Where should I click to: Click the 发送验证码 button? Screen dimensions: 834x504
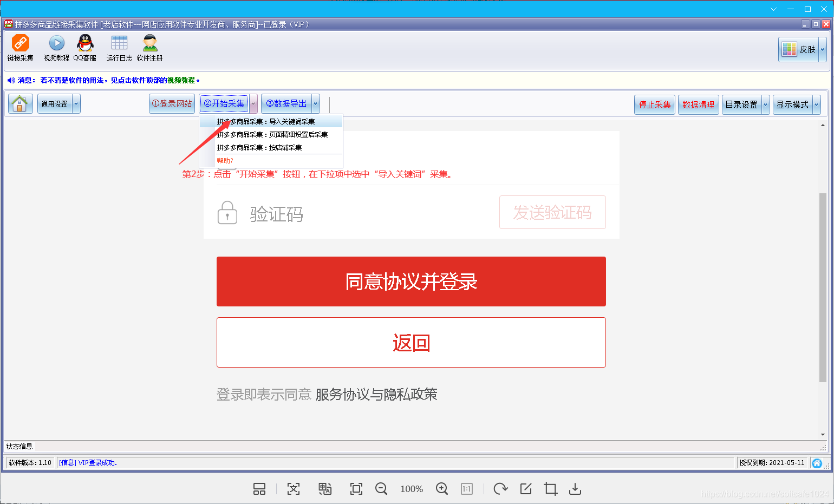[x=552, y=212]
